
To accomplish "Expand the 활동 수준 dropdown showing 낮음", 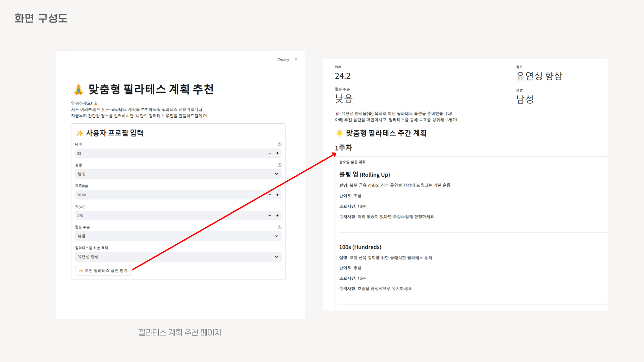I will tap(178, 236).
